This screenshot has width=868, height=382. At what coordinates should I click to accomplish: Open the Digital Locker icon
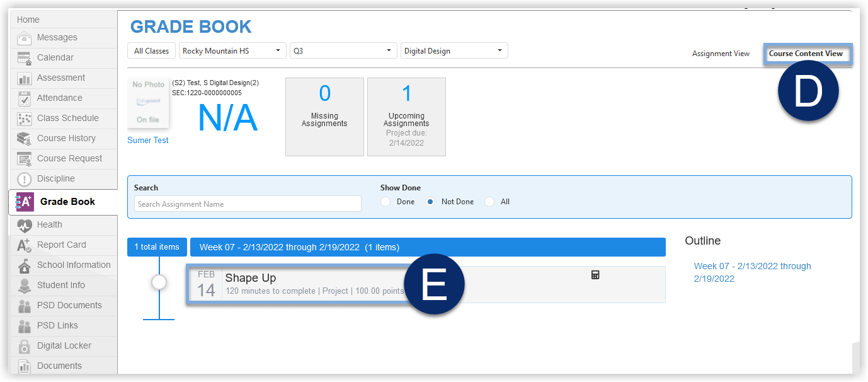pos(25,346)
